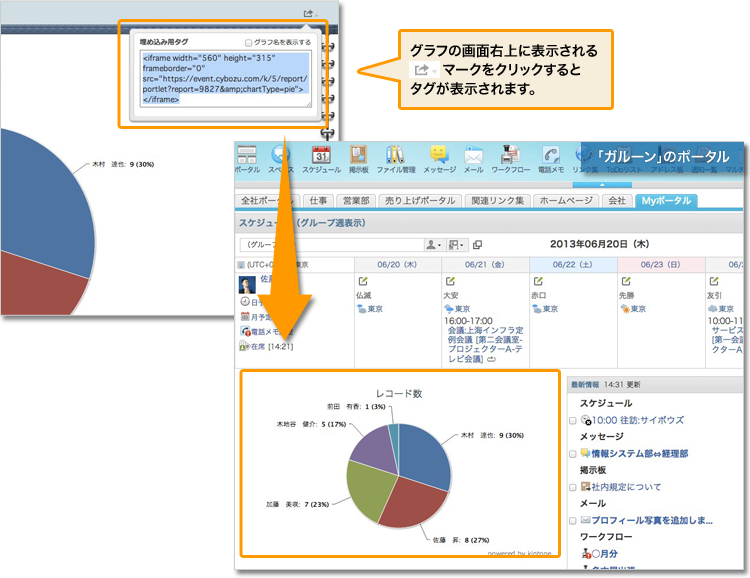This screenshot has height=578, width=750.
Task: Enable the グラフ名を表示する checkbox
Action: (248, 43)
